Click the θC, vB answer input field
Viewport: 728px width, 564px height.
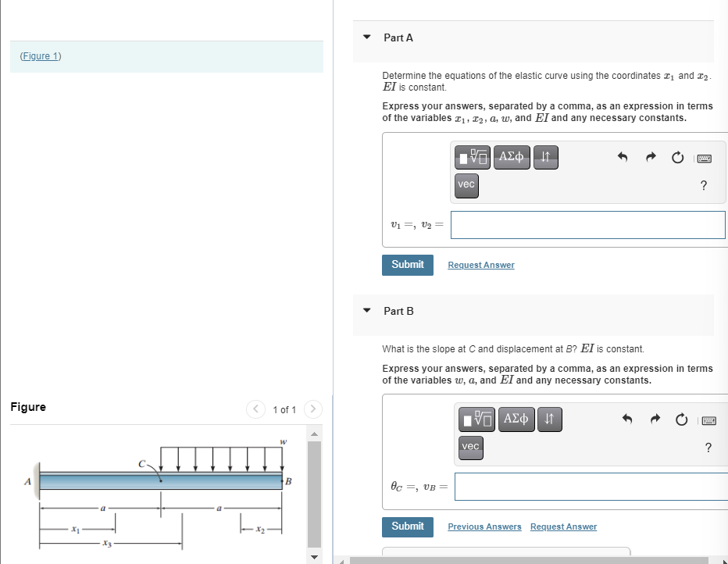point(591,487)
